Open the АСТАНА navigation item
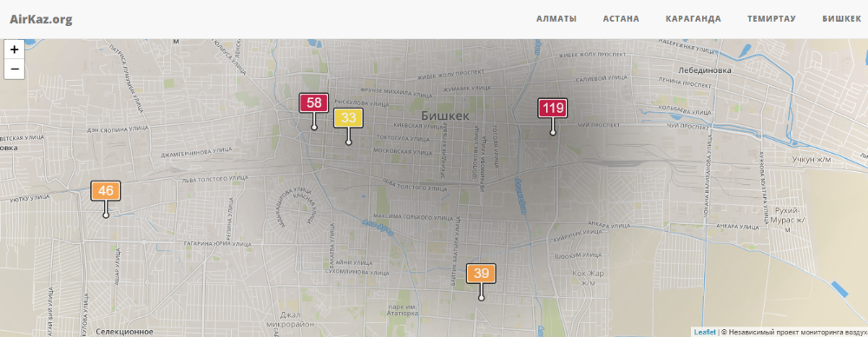868x337 pixels. pos(621,19)
